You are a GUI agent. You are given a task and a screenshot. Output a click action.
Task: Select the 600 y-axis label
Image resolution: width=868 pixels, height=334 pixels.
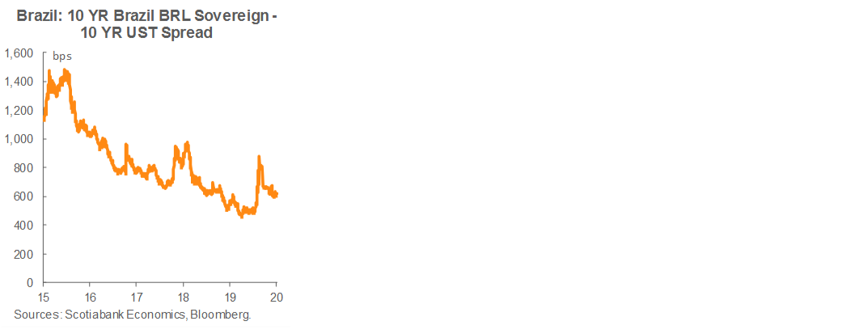click(25, 197)
